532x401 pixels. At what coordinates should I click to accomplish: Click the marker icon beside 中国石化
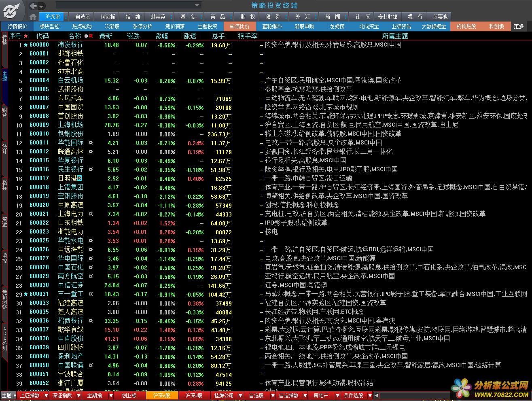pyautogui.click(x=91, y=267)
